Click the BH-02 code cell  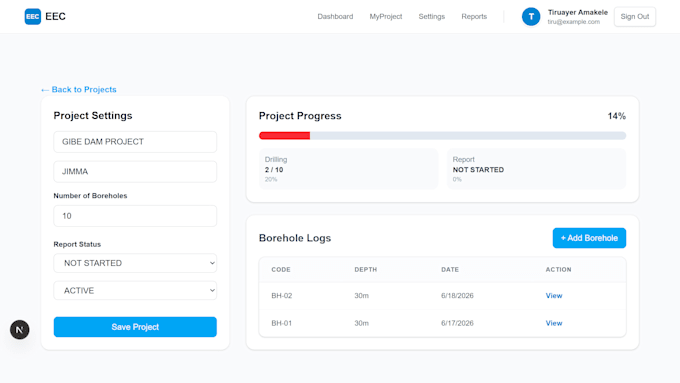click(x=281, y=295)
